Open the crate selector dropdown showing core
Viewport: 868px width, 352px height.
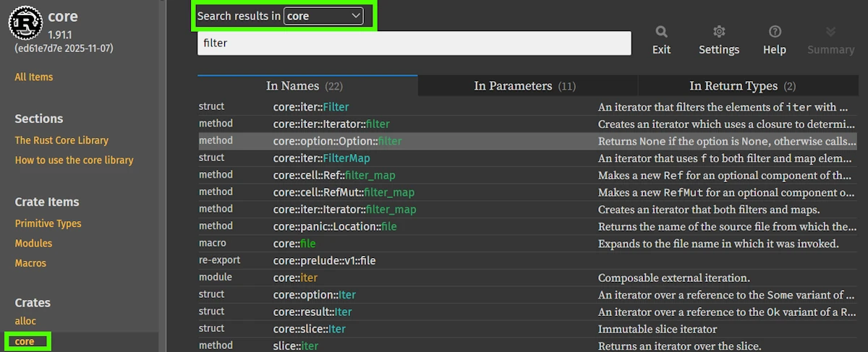323,16
